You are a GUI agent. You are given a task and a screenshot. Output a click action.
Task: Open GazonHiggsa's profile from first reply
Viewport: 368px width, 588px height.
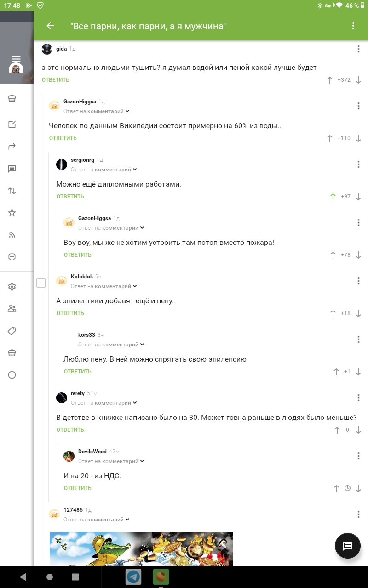[80, 102]
